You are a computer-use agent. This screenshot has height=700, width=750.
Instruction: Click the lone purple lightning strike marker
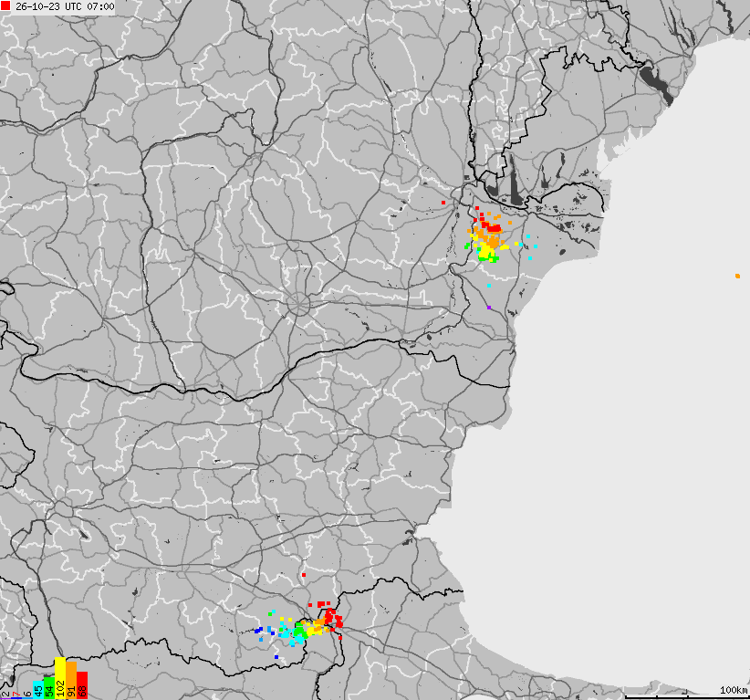point(489,308)
